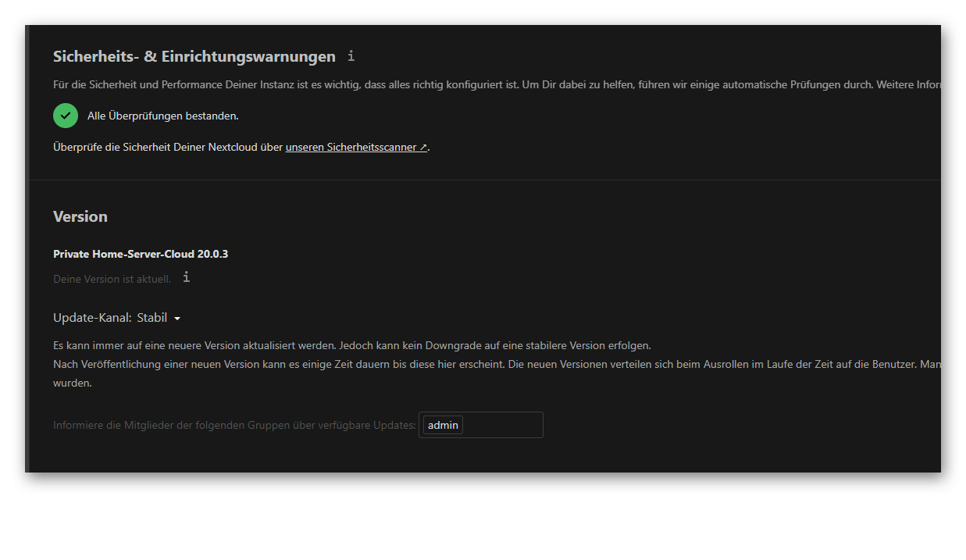Click the description line starting 'Für die Sicherheit und Performance'

(x=497, y=84)
